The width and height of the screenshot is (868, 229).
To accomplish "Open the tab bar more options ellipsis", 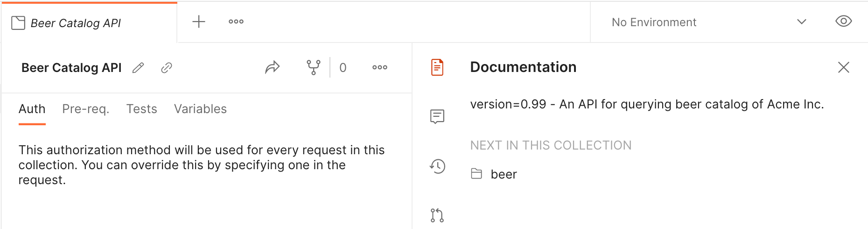I will (x=236, y=21).
